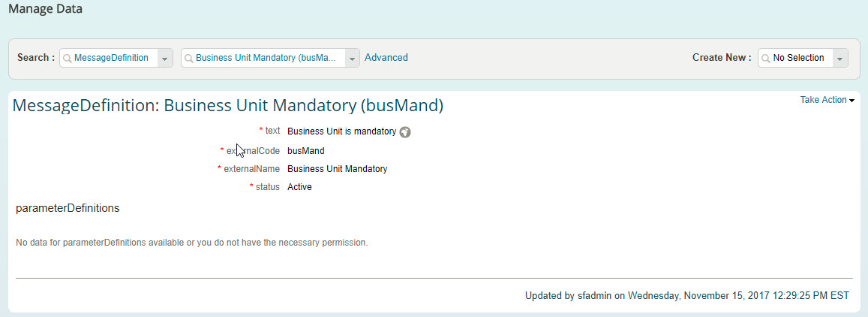
Task: Click the No Selection text in Create New
Action: point(798,58)
